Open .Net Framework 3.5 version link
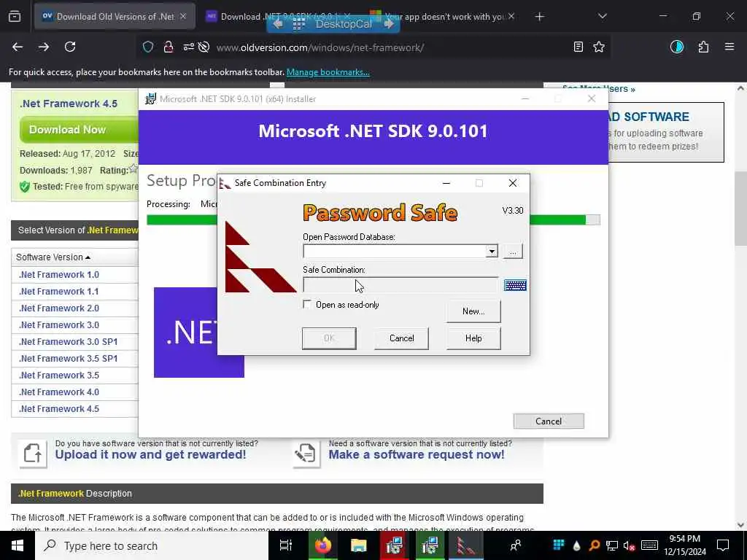The image size is (747, 560). tap(59, 376)
